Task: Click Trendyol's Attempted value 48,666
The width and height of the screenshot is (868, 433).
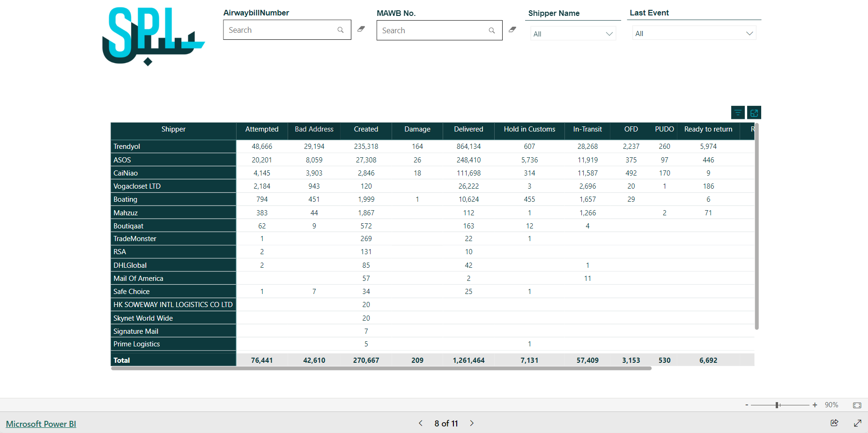Action: pyautogui.click(x=262, y=147)
